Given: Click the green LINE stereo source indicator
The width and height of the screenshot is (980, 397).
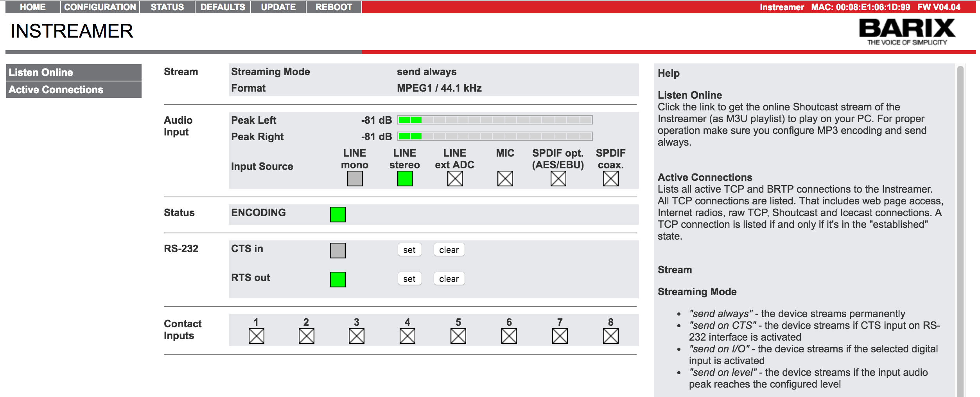Looking at the screenshot, I should tap(405, 179).
